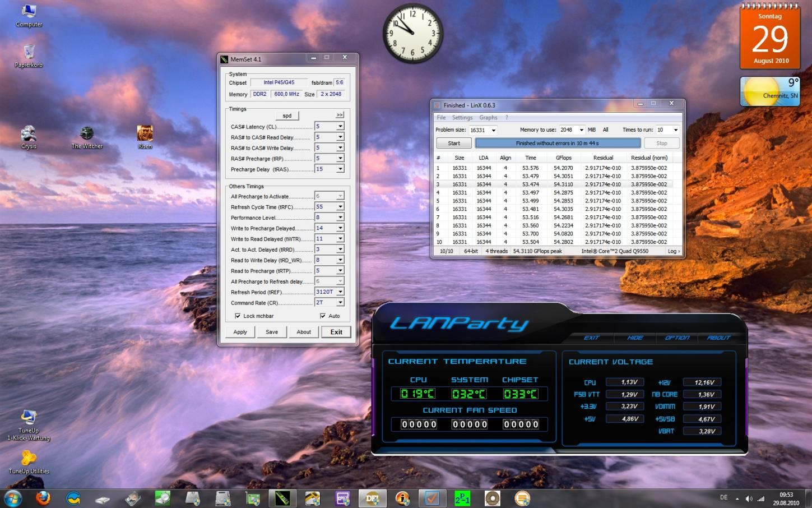Open the LinX Problem size dropdown
Image resolution: width=812 pixels, height=508 pixels.
tap(494, 130)
